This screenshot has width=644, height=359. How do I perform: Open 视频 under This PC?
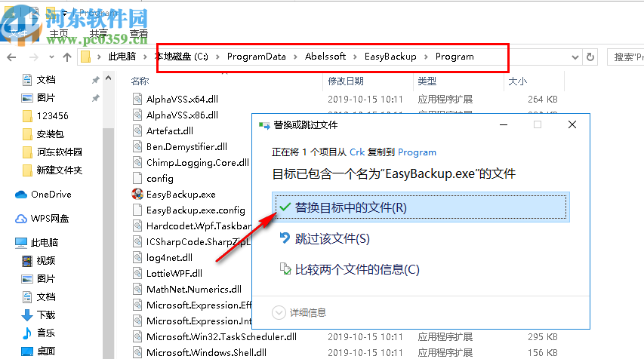45,260
